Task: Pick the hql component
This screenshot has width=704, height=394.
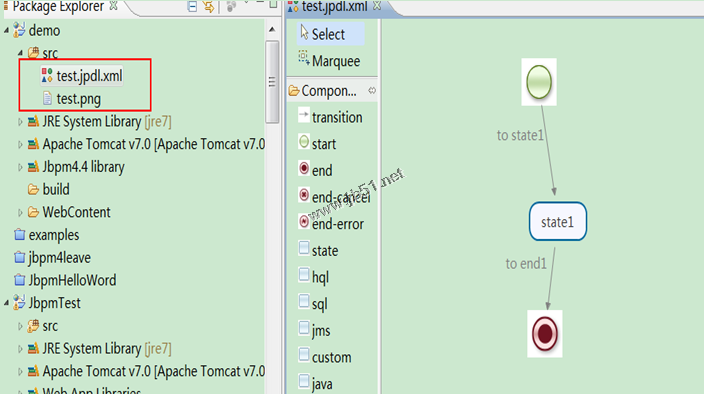Action: (x=314, y=277)
